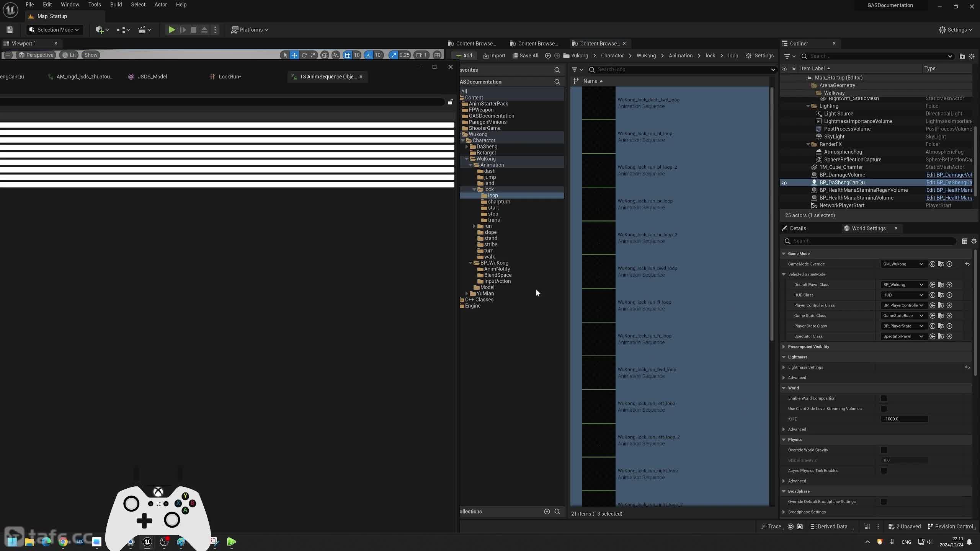Image resolution: width=980 pixels, height=551 pixels.
Task: Select WuKong_lock_run_fwd_loop animation thumbnail
Action: [599, 373]
